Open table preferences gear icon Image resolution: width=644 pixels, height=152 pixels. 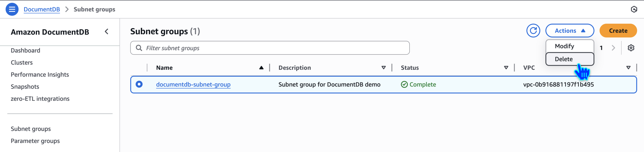(x=631, y=48)
